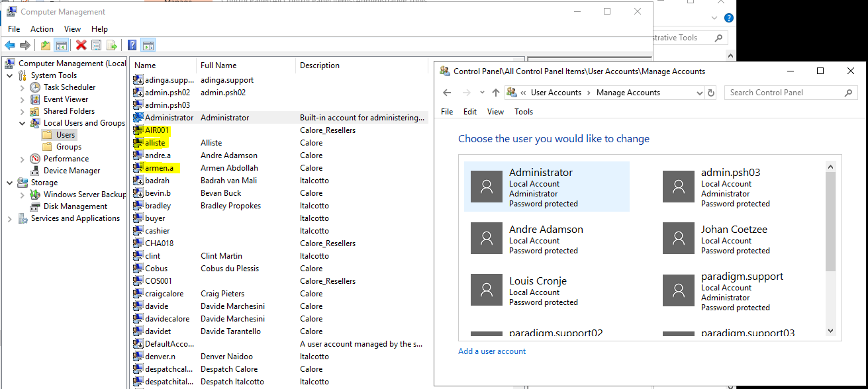
Task: Click the paradigm.support account avatar
Action: (x=679, y=289)
